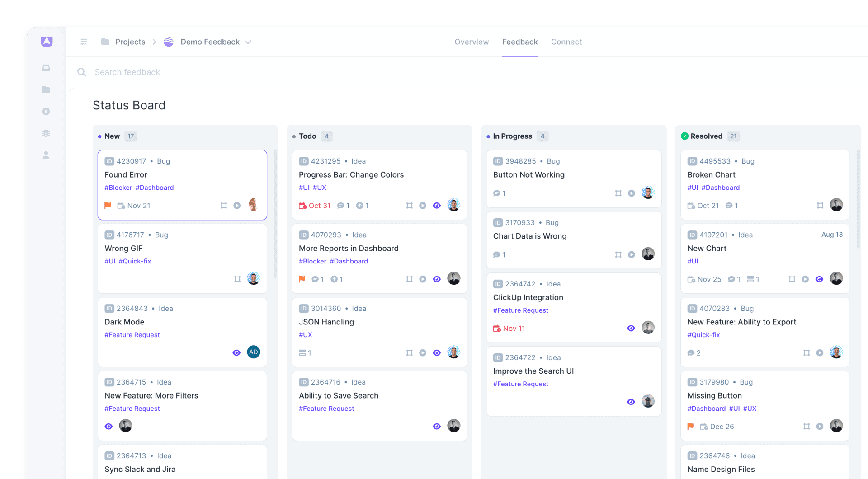Click the #Blocker tag on Found Error
Image resolution: width=868 pixels, height=479 pixels.
tap(118, 188)
